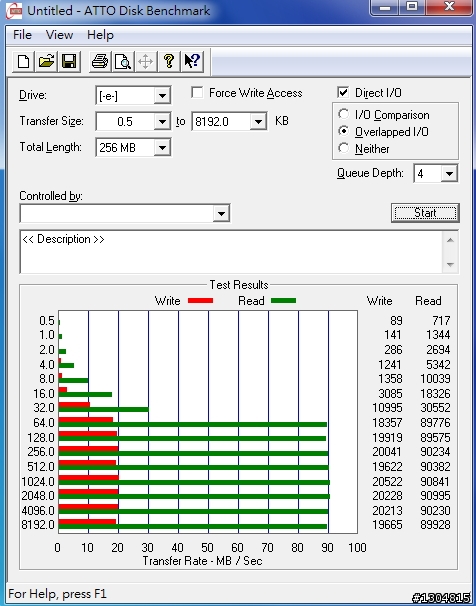Click the Description box scroll up arrow
The image size is (476, 606).
[450, 240]
